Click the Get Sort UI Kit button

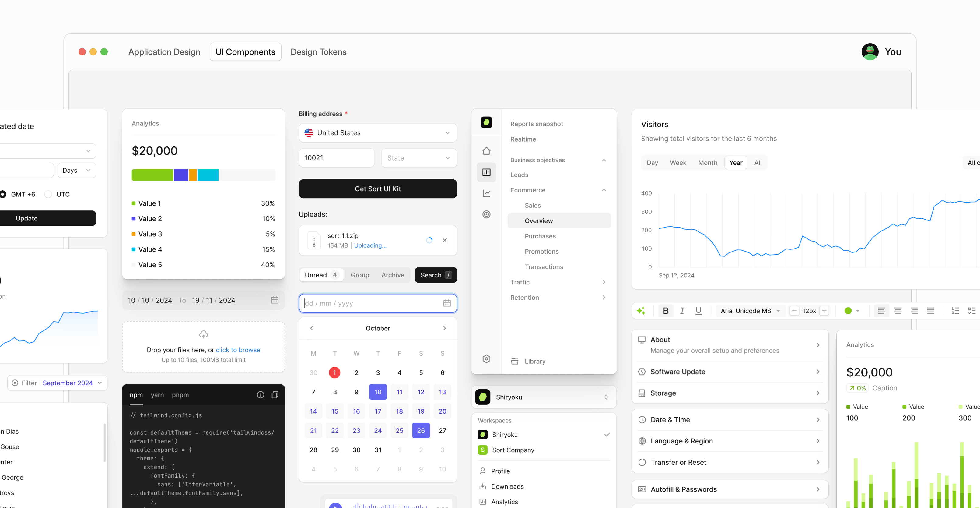[x=377, y=189]
